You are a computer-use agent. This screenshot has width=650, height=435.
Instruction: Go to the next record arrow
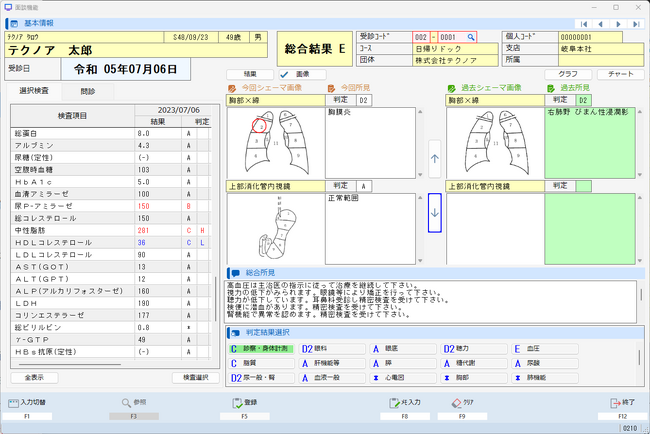618,24
